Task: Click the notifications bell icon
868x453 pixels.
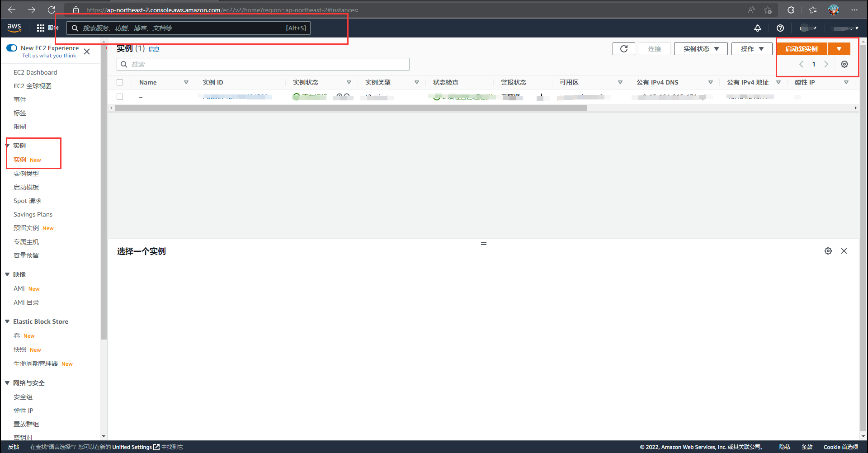Action: [758, 28]
